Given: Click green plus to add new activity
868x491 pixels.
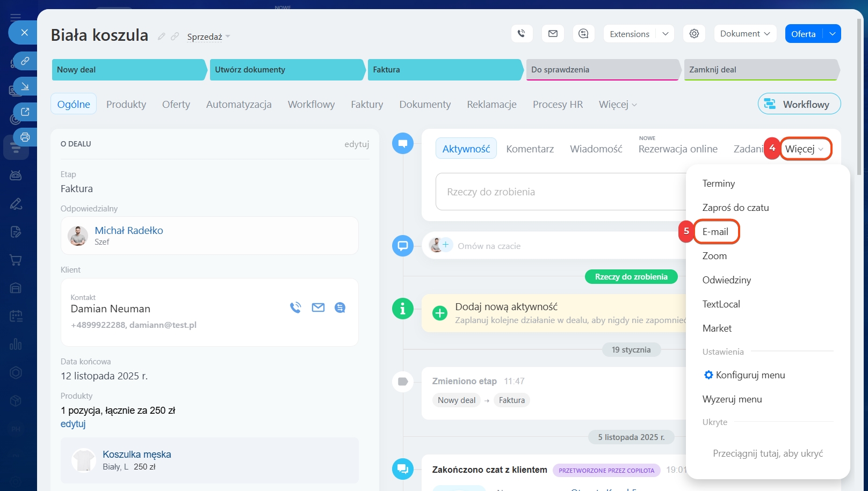Looking at the screenshot, I should [x=440, y=313].
